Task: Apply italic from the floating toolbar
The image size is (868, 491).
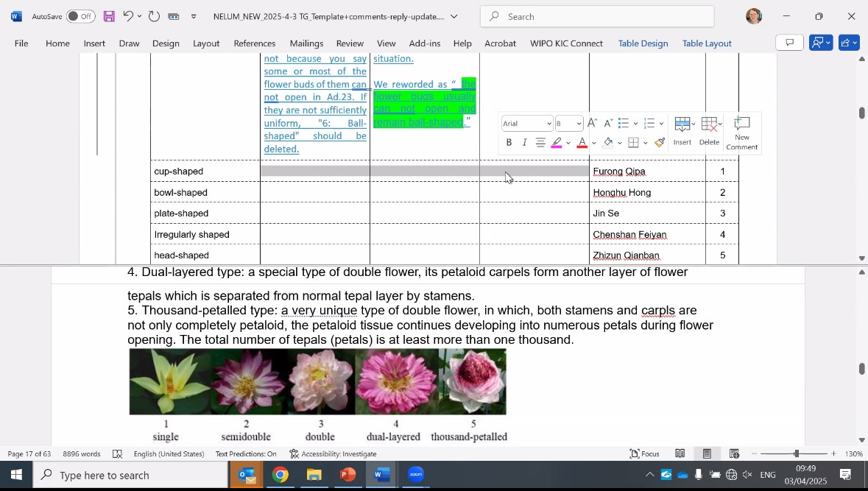Action: [524, 143]
